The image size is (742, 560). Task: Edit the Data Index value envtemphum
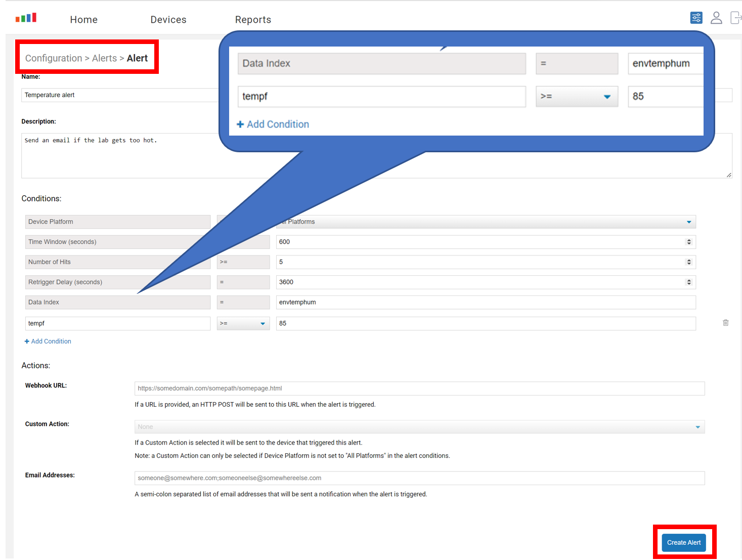click(486, 303)
